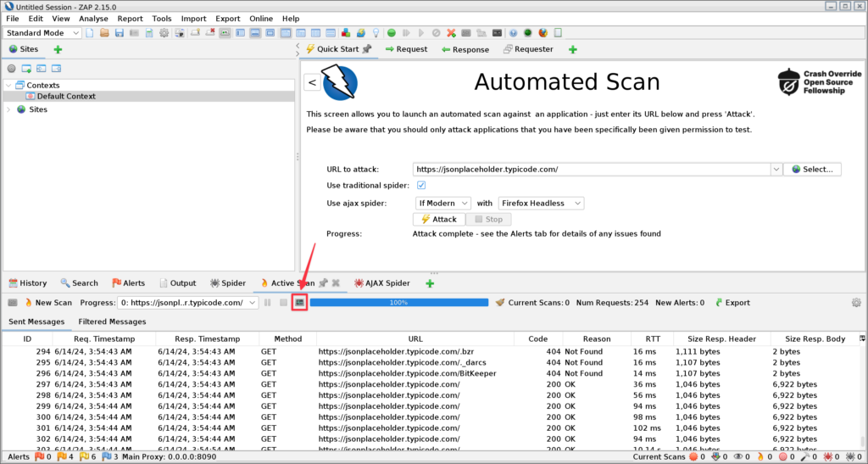Launch browser with Firefox toolbar icon
Viewport: 868px width, 464px height.
(543, 33)
